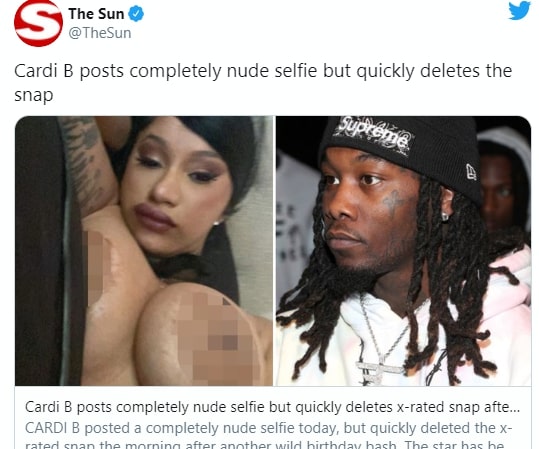Screen dimensions: 539x449
Task: Open the link card headline text
Action: click(272, 407)
